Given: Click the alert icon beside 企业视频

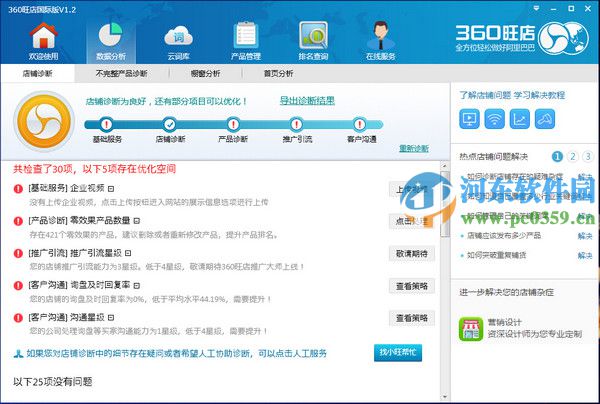Looking at the screenshot, I should (18, 189).
